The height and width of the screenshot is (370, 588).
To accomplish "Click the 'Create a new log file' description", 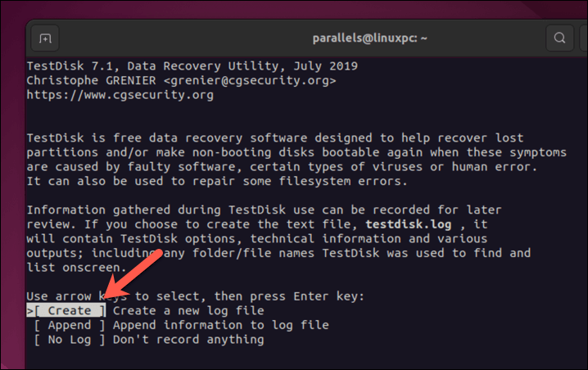I will (x=188, y=310).
